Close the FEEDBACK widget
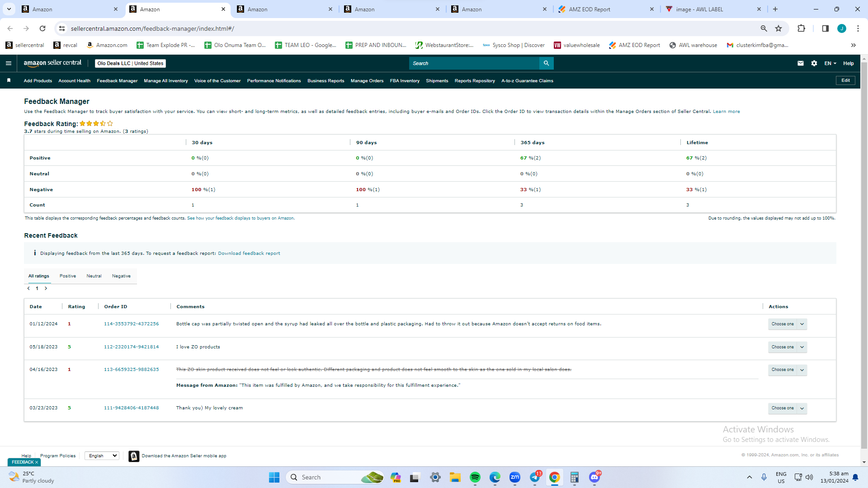 point(37,462)
